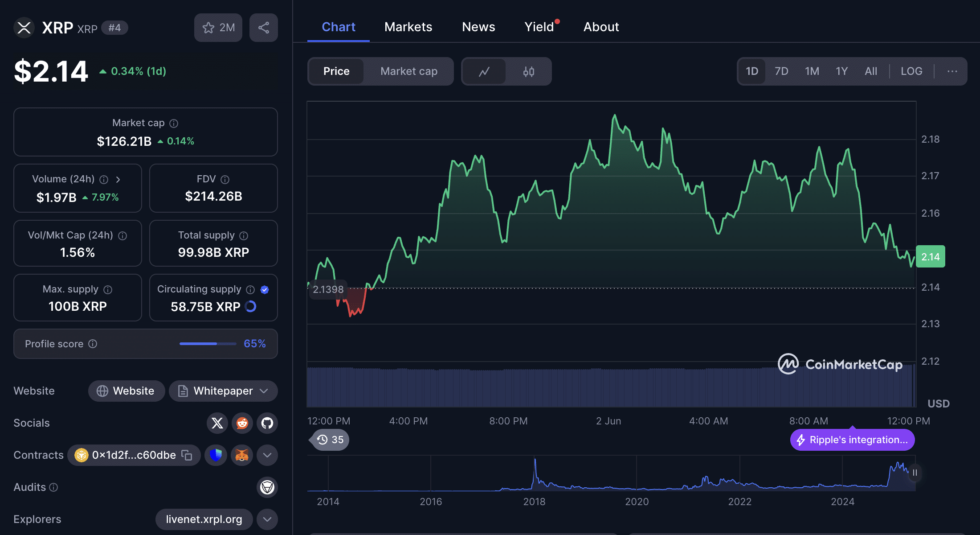Open the News tab
This screenshot has width=980, height=535.
[478, 27]
